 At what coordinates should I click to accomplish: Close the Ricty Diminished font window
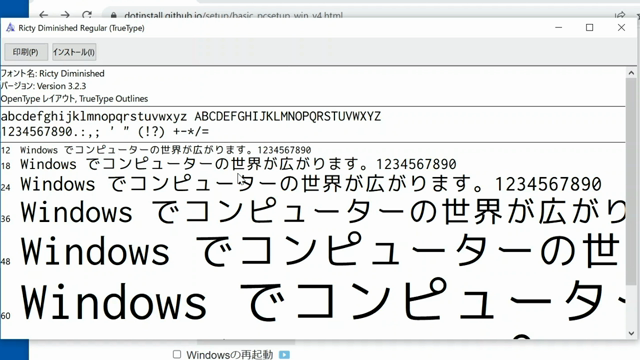621,28
